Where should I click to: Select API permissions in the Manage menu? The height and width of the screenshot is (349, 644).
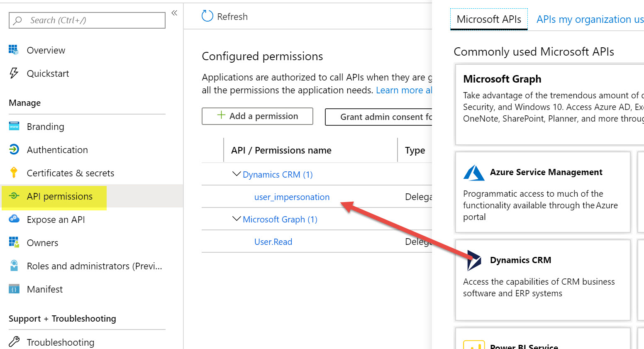[x=59, y=196]
